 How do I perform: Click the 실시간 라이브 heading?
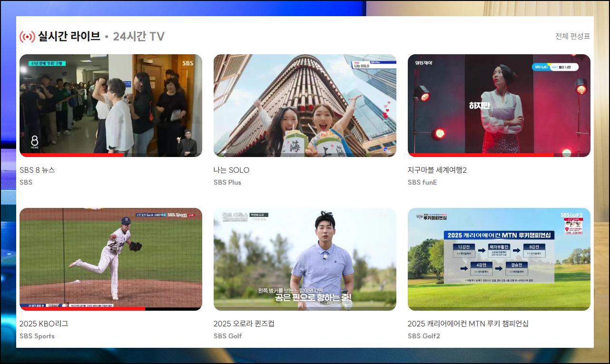point(69,36)
